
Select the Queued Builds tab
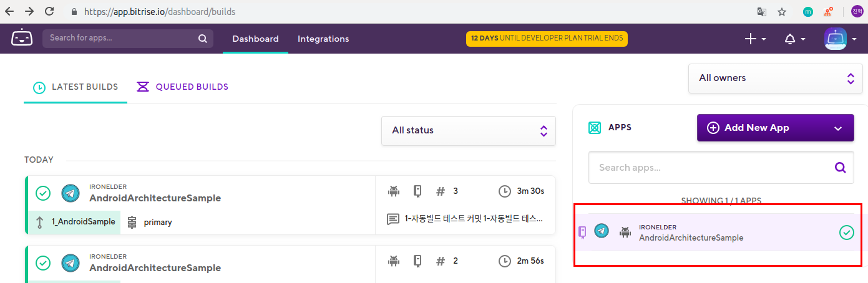click(183, 87)
